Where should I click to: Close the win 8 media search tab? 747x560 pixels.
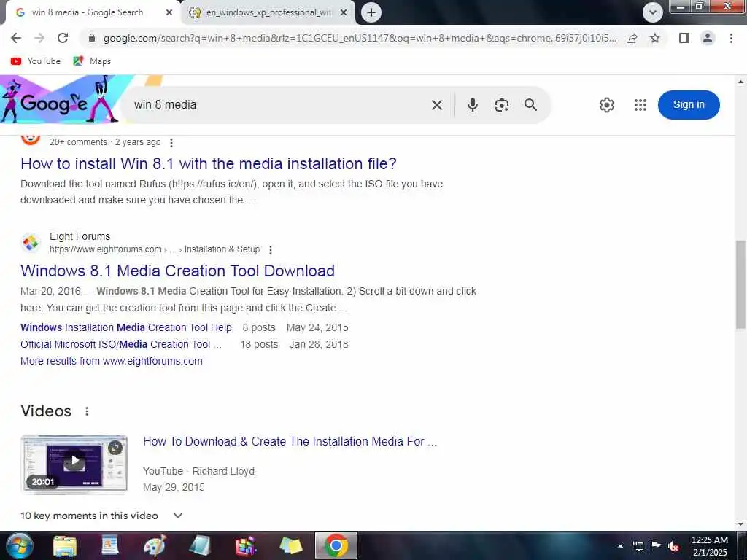(x=169, y=13)
